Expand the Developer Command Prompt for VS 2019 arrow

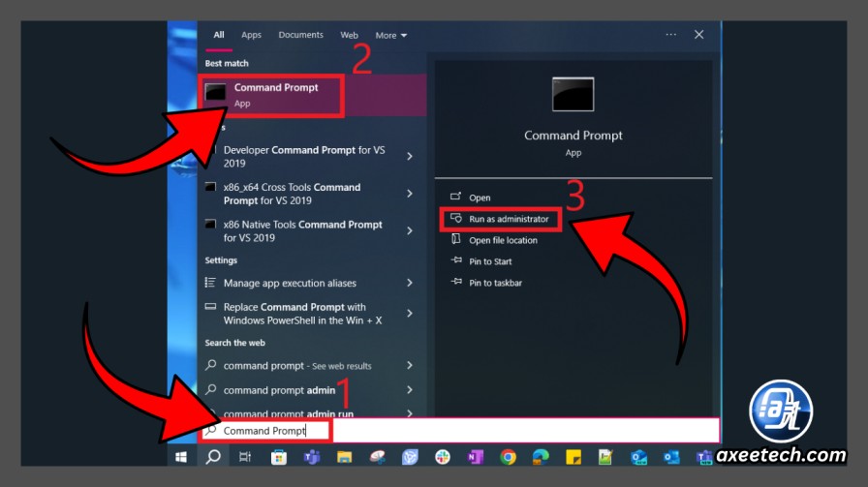(x=410, y=157)
